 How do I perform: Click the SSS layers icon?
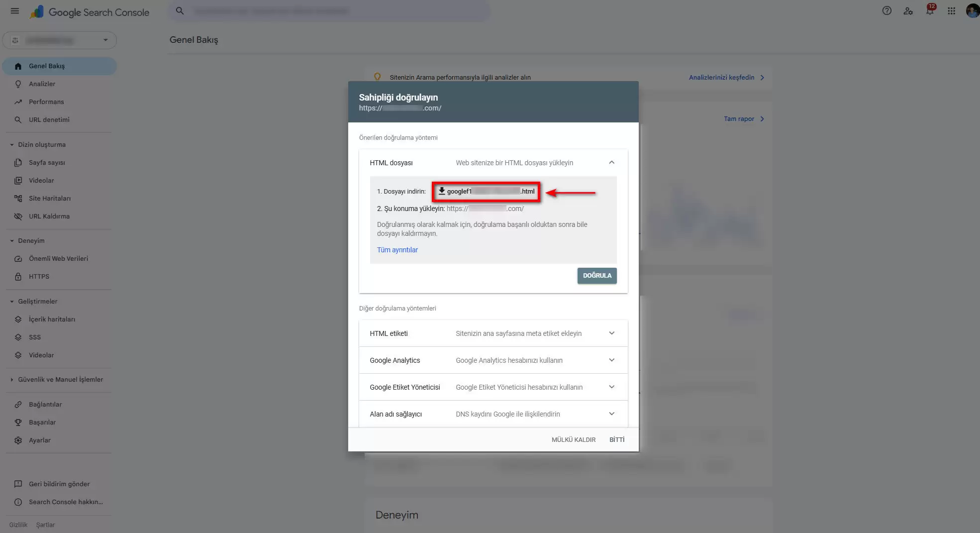tap(18, 337)
